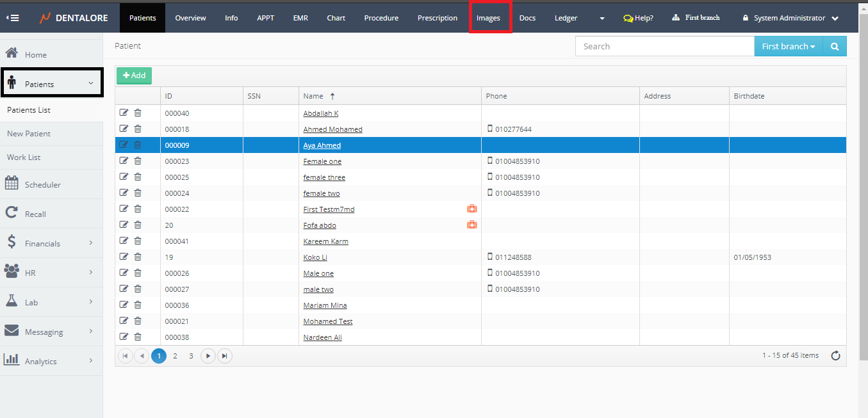Click the search magnifier button

point(834,47)
